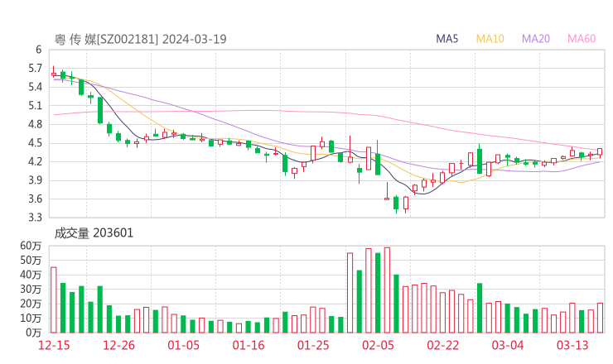Screen dimensions: 613x364
Task: Click the 01-05 date axis label
Action: click(183, 345)
